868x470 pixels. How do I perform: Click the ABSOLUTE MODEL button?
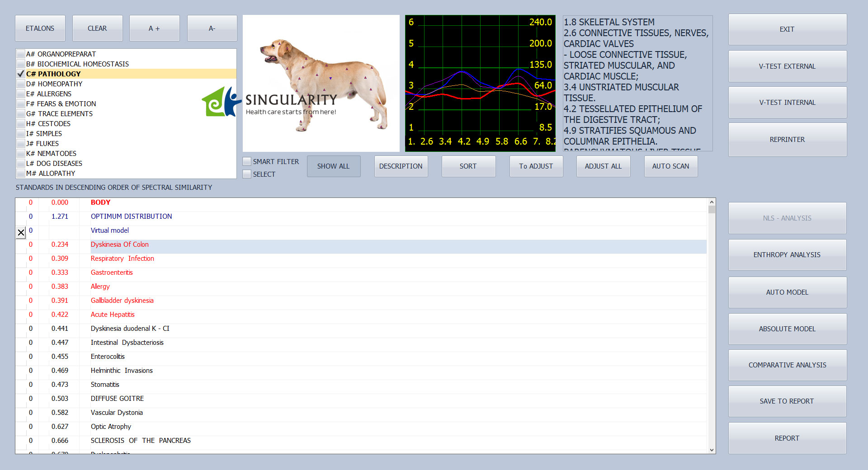(x=787, y=329)
